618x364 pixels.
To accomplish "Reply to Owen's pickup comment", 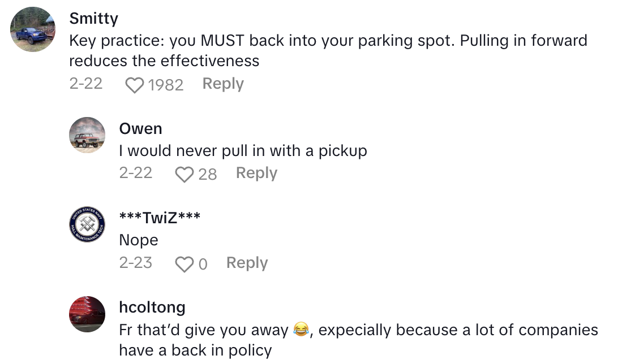I will 256,173.
